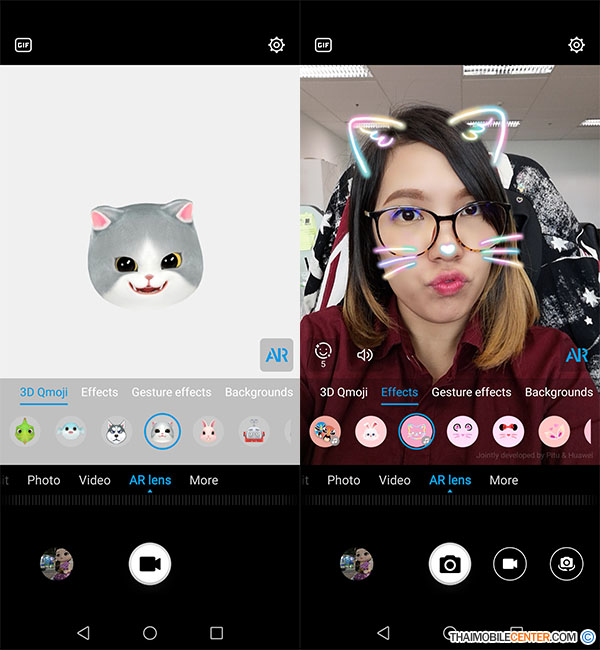Tap recent apps button on left screen
The width and height of the screenshot is (600, 650).
pos(216,633)
